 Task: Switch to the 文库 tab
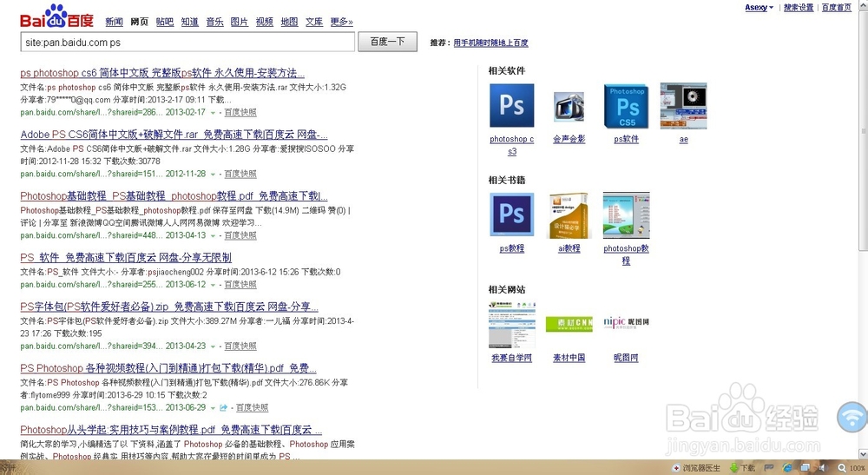[314, 22]
